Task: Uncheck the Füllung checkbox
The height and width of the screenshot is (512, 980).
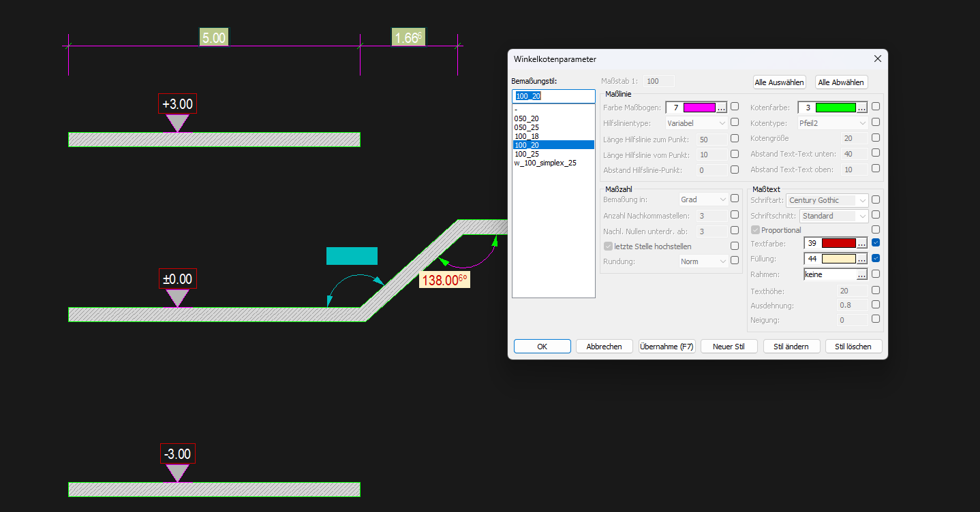Action: tap(876, 259)
